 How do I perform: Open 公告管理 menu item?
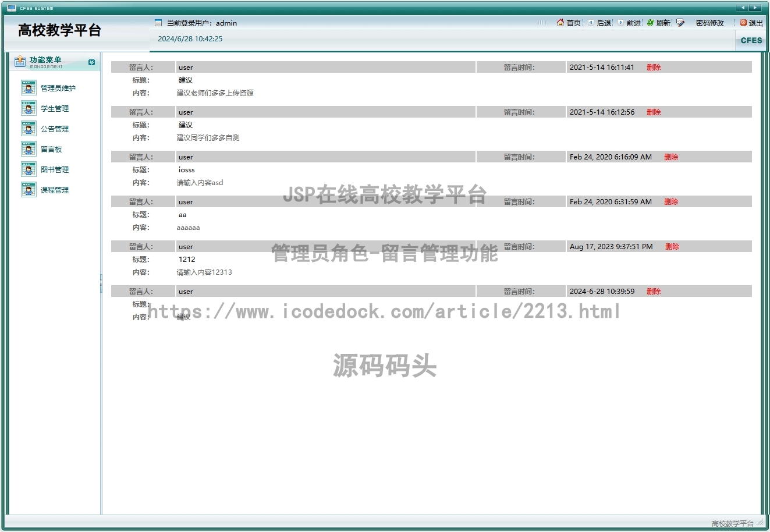click(55, 129)
